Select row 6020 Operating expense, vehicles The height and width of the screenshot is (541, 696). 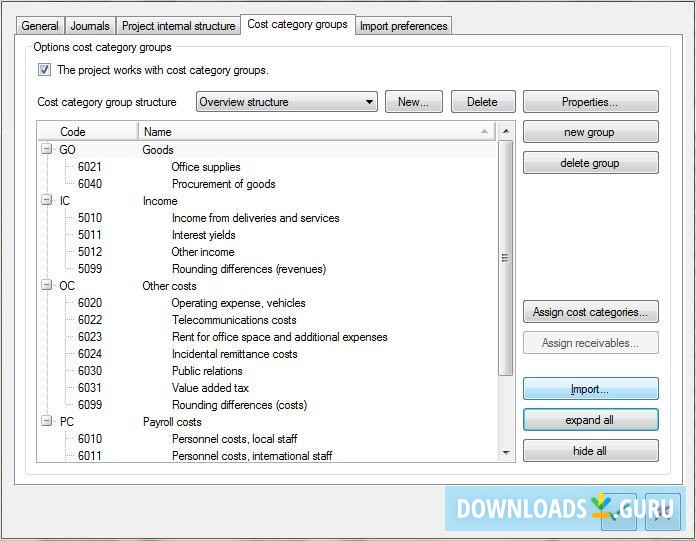click(266, 303)
